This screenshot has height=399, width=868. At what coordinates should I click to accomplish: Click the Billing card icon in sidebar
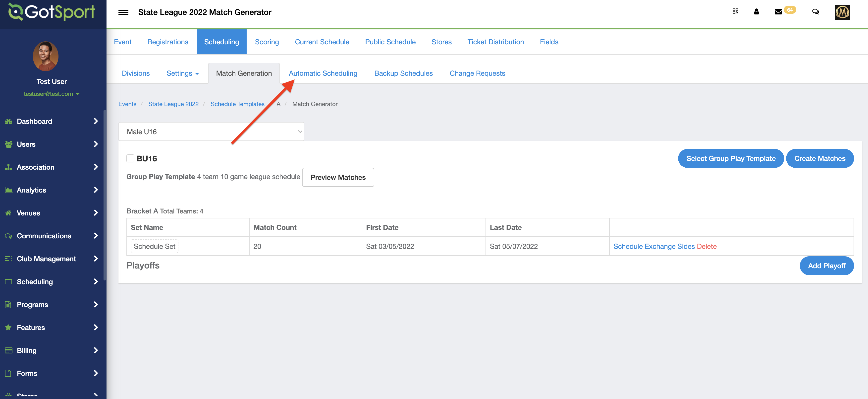(8, 350)
